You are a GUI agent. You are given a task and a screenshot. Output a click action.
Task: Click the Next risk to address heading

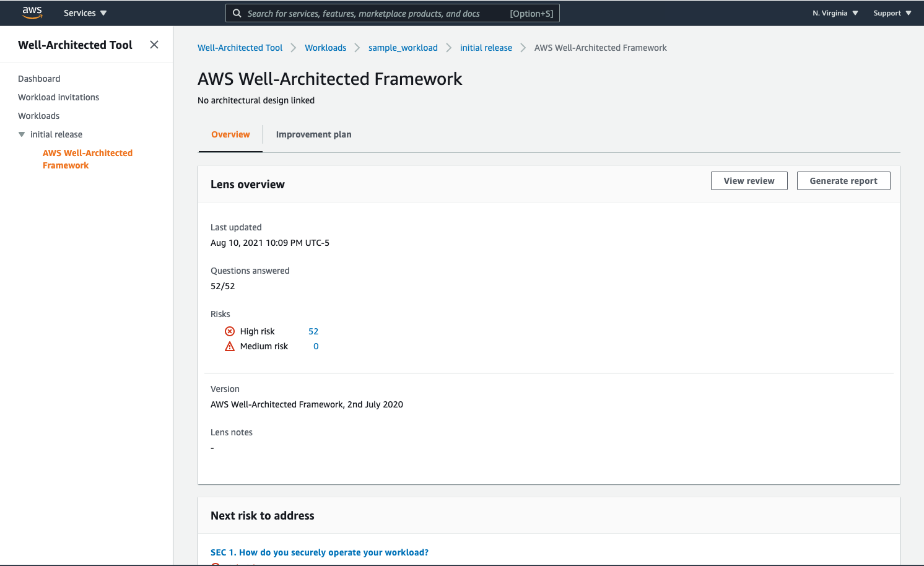click(263, 516)
